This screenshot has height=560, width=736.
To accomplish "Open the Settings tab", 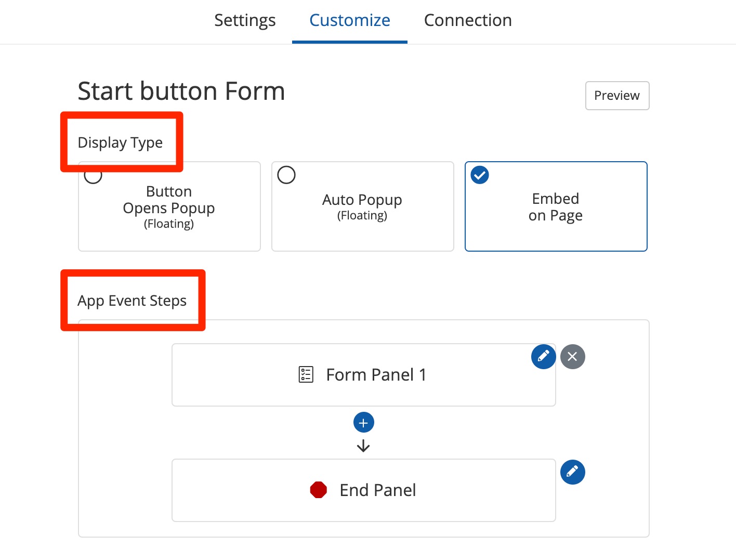I will (245, 21).
